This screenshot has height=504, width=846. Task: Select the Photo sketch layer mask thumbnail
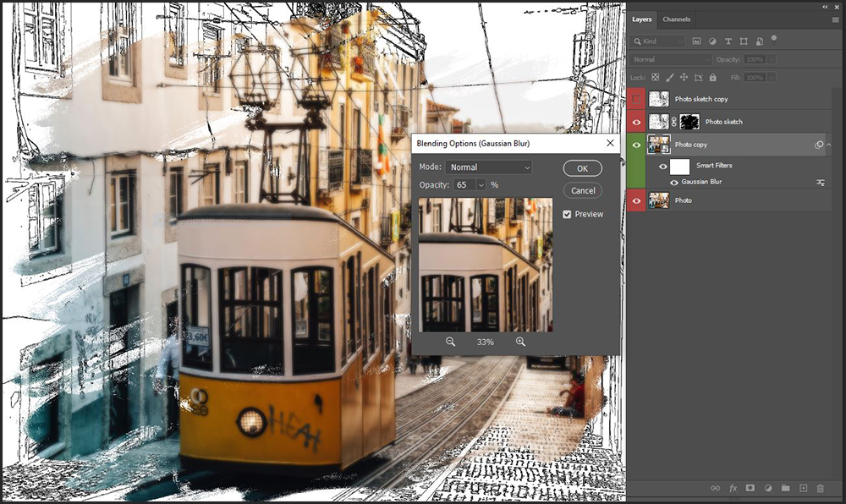point(689,122)
